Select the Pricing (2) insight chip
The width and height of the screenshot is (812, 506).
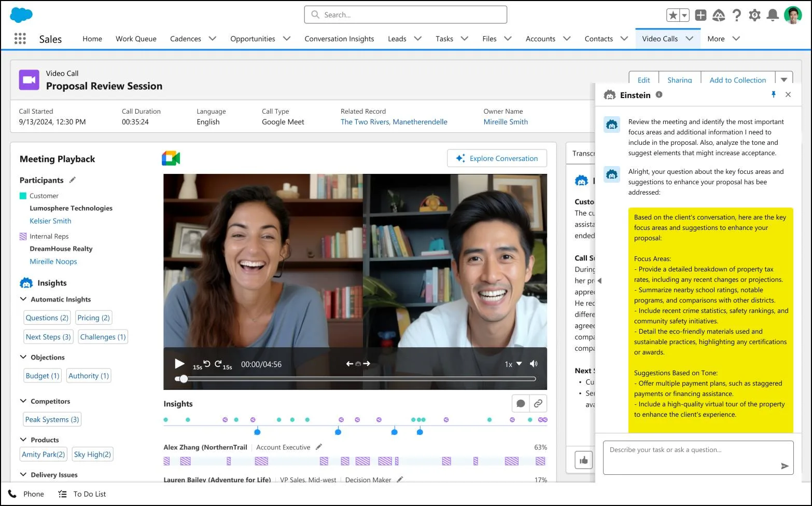93,318
